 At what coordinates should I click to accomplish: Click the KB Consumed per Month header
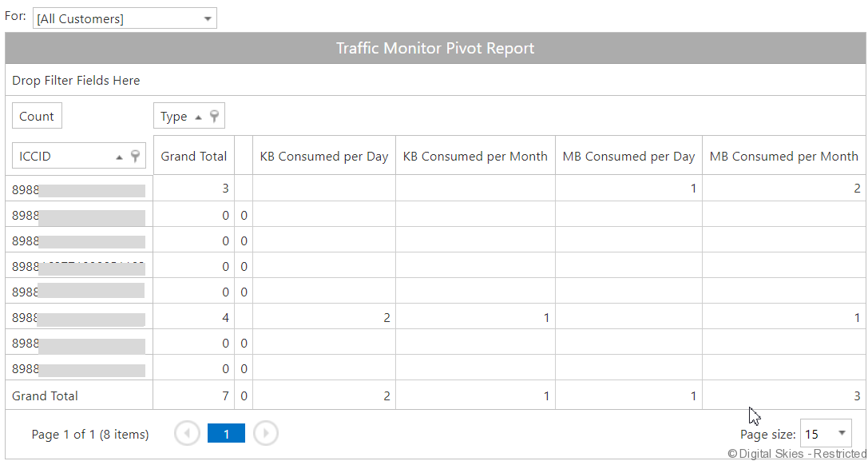[x=475, y=156]
